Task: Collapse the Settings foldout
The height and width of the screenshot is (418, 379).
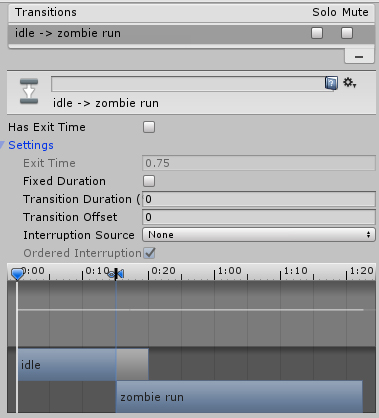Action: click(x=2, y=145)
